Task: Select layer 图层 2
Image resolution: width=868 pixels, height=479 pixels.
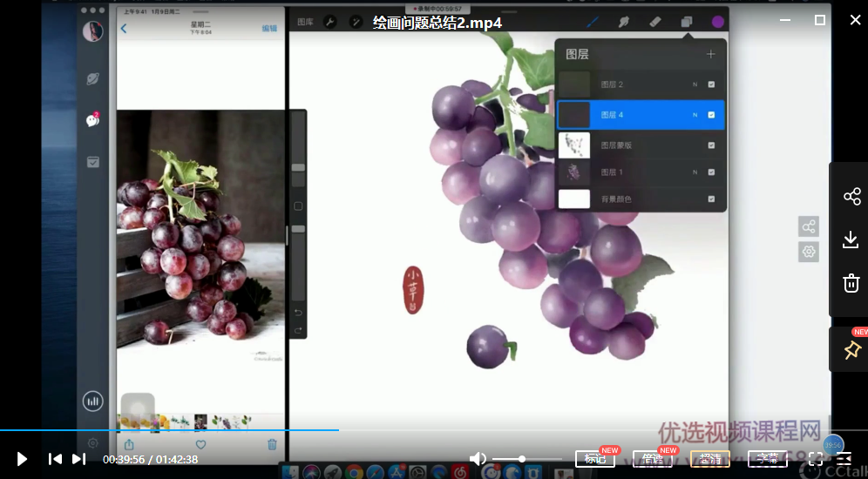Action: [641, 84]
